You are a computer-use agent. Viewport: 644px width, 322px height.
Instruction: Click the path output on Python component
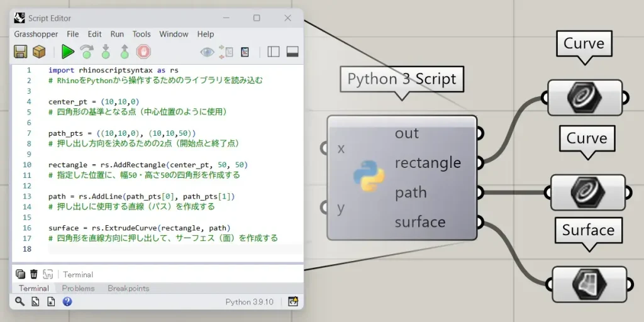411,192
